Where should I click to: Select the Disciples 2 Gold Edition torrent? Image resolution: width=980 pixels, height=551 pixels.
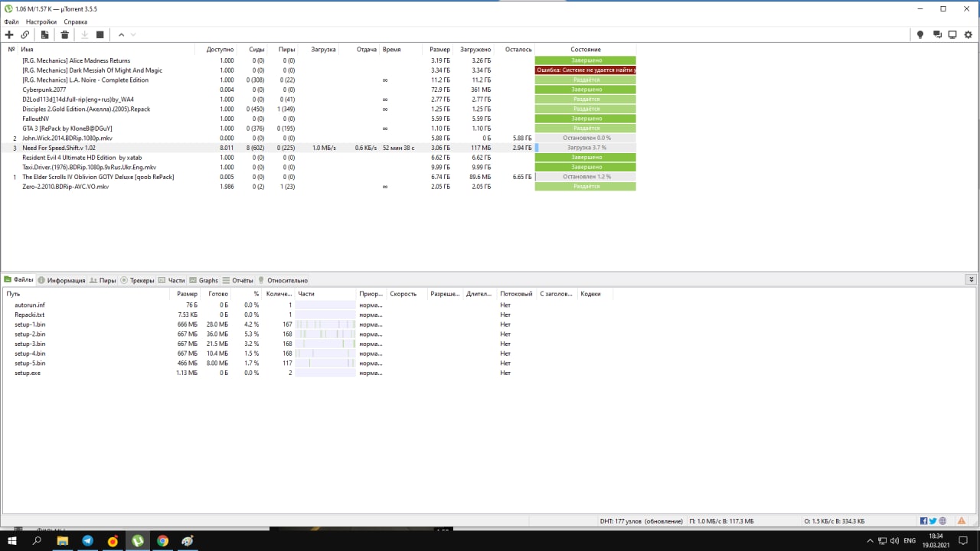[x=320, y=109]
